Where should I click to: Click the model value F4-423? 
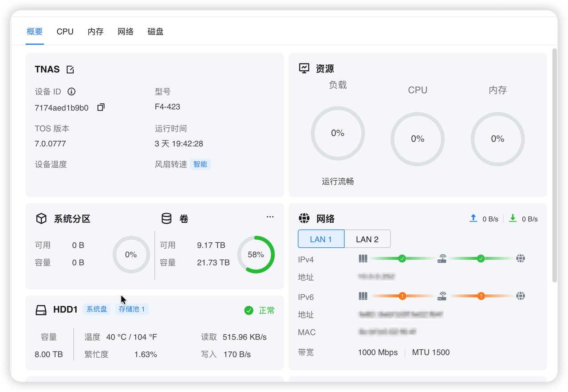coord(167,107)
